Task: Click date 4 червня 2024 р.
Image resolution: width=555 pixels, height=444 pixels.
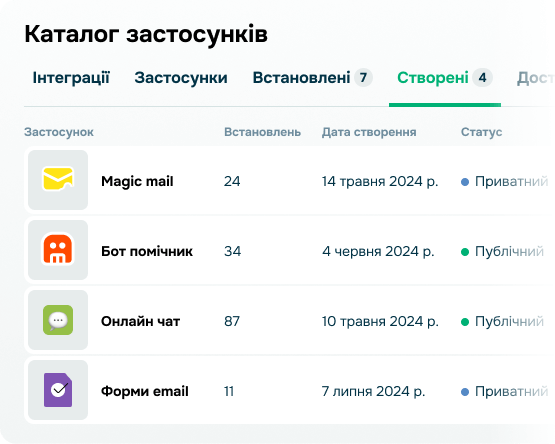Action: coord(378,252)
